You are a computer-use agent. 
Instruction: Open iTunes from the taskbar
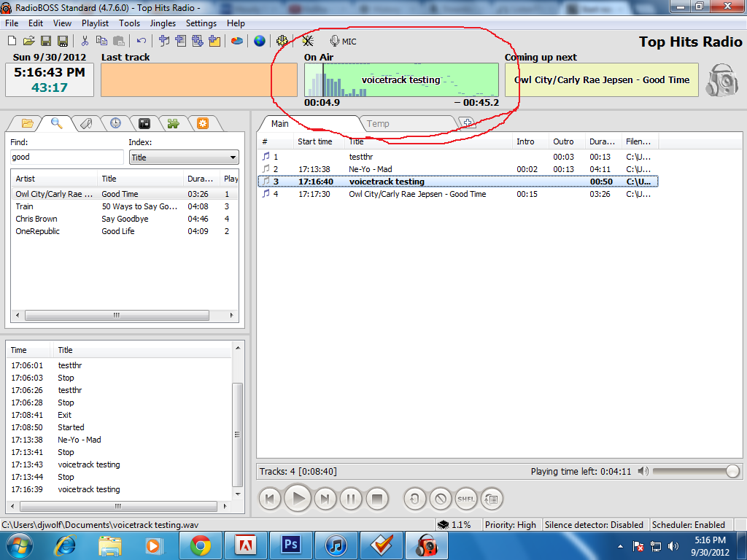[x=336, y=545]
